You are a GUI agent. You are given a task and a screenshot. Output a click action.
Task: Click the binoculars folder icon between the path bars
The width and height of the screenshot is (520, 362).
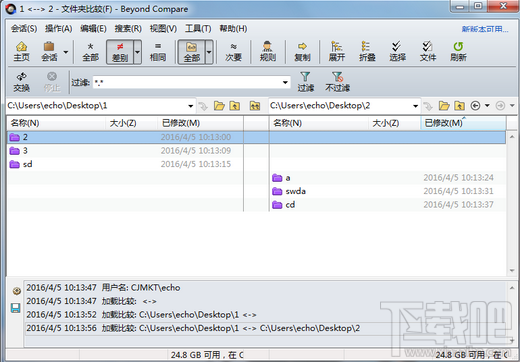point(255,106)
